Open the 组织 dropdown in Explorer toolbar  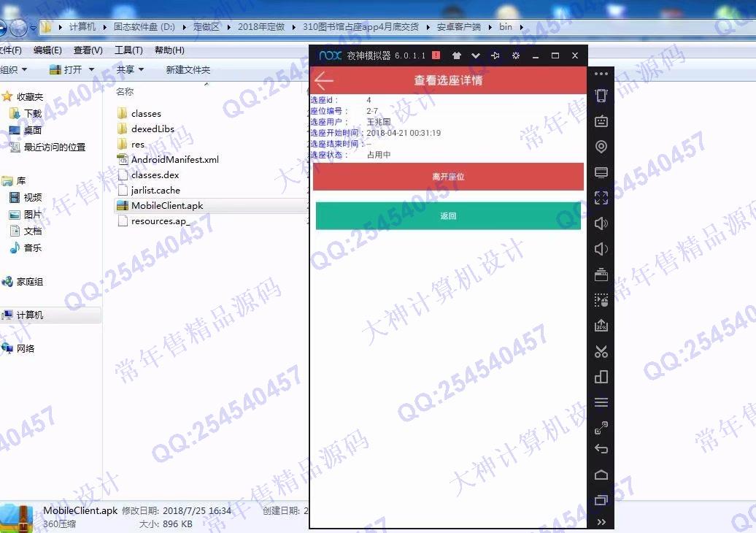click(x=13, y=70)
